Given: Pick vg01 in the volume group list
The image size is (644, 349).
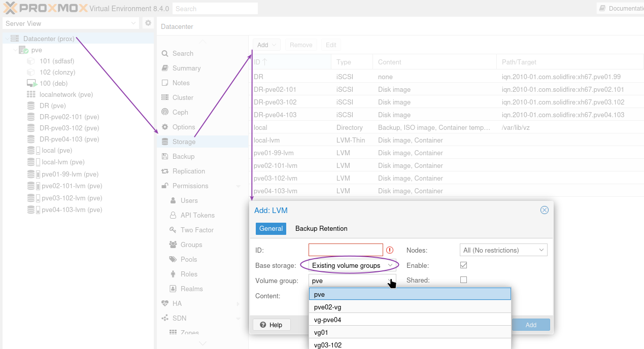Looking at the screenshot, I should [x=410, y=332].
